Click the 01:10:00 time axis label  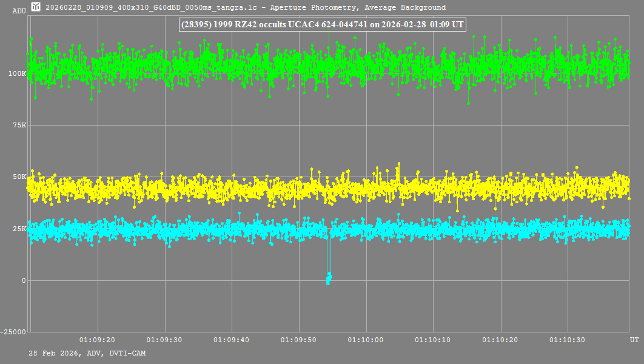pyautogui.click(x=366, y=340)
